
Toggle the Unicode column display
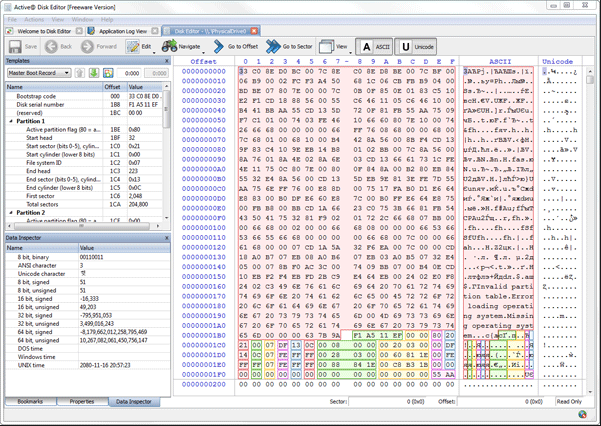click(x=416, y=46)
